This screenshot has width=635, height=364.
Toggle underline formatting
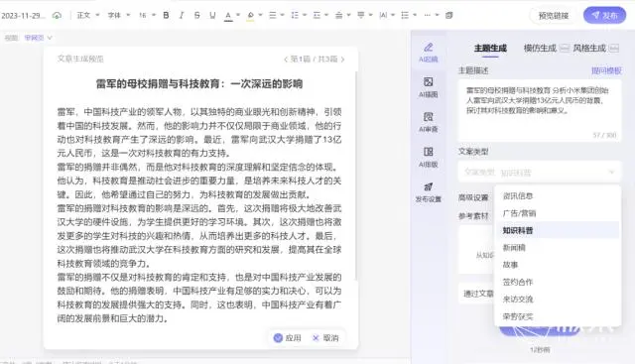pyautogui.click(x=212, y=16)
